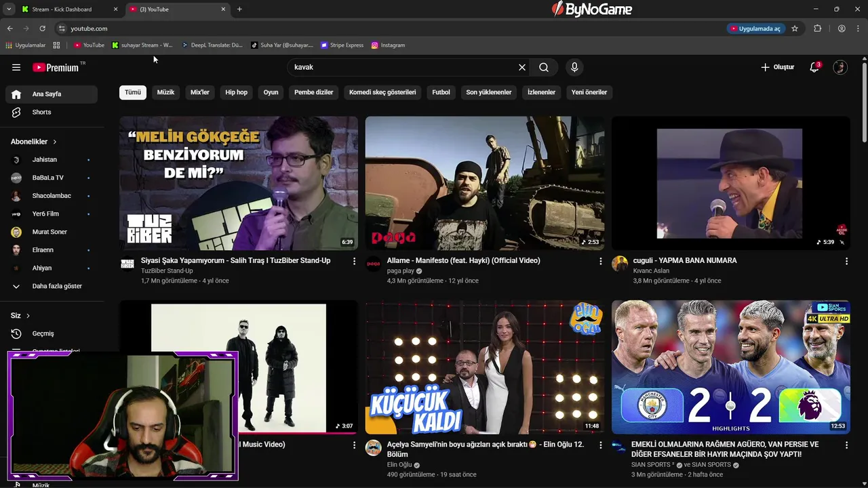Open the YouTube hamburger guide menu
Screen dimensions: 868x488
pyautogui.click(x=16, y=67)
